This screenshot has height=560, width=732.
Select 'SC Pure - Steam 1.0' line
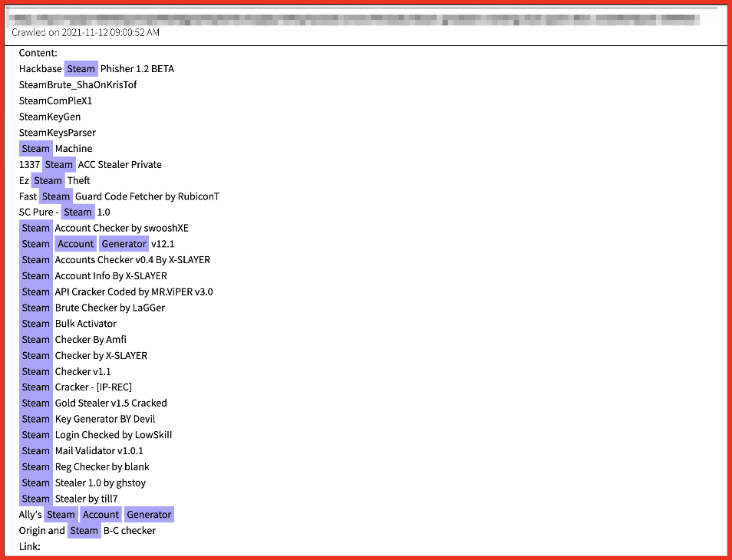coord(64,212)
